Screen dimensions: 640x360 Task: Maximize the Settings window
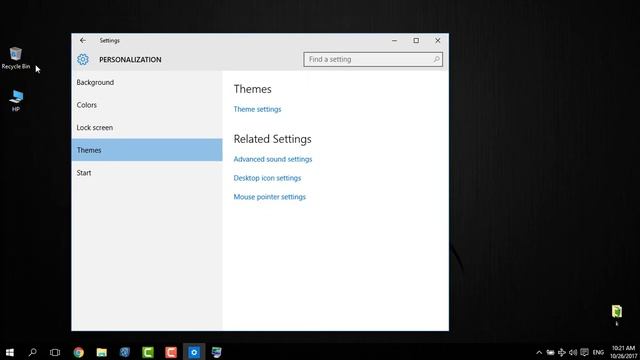[416, 40]
